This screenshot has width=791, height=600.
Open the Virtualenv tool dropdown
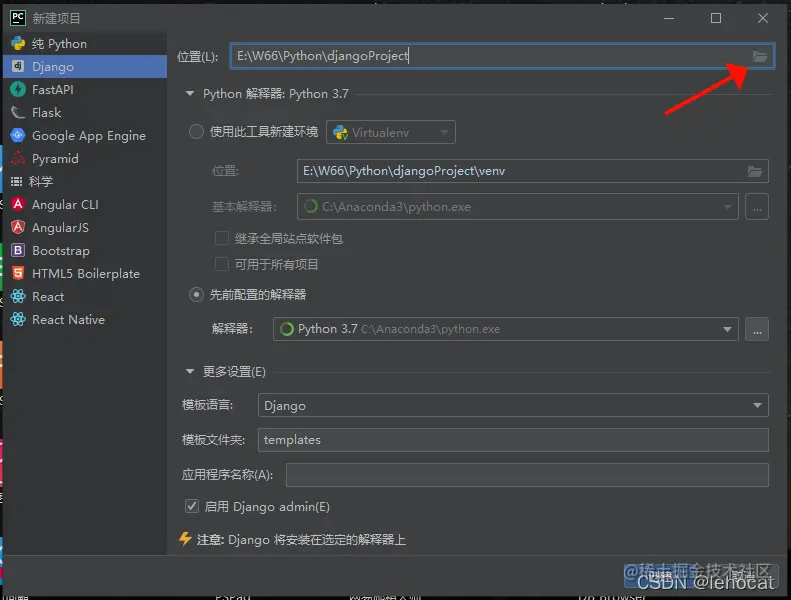click(391, 132)
